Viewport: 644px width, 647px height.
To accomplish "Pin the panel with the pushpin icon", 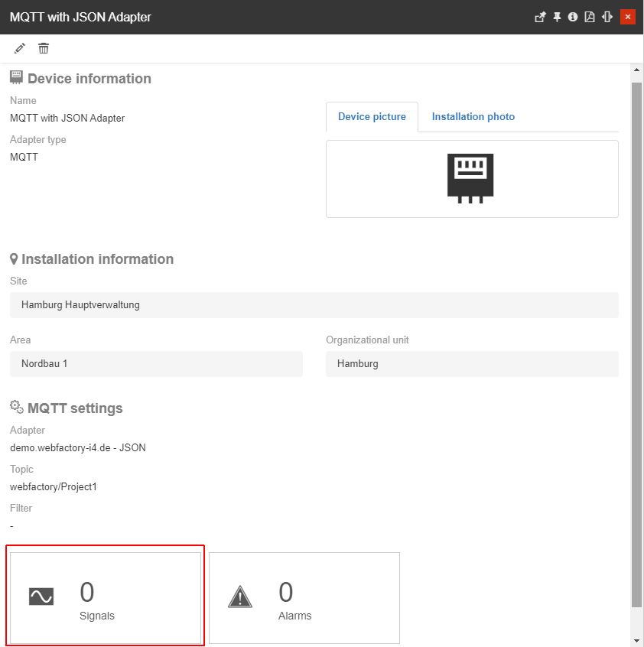I will tap(558, 17).
